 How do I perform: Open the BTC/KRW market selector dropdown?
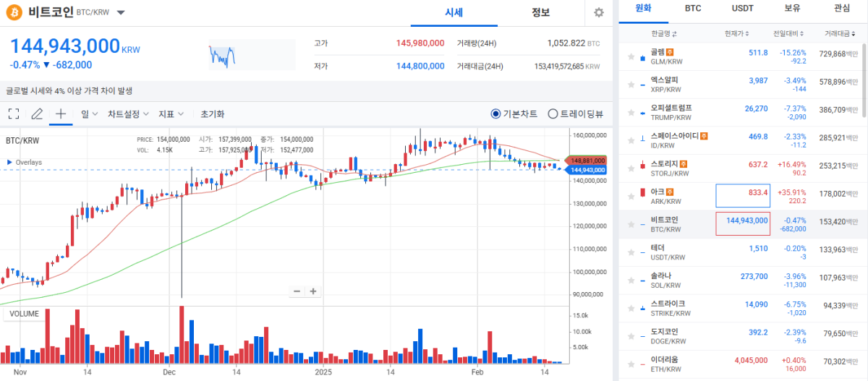pyautogui.click(x=121, y=13)
